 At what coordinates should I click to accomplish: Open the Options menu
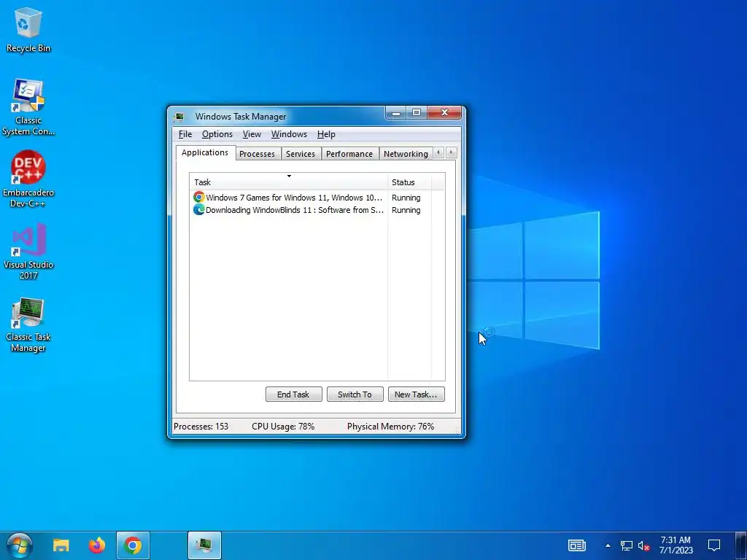coord(217,134)
